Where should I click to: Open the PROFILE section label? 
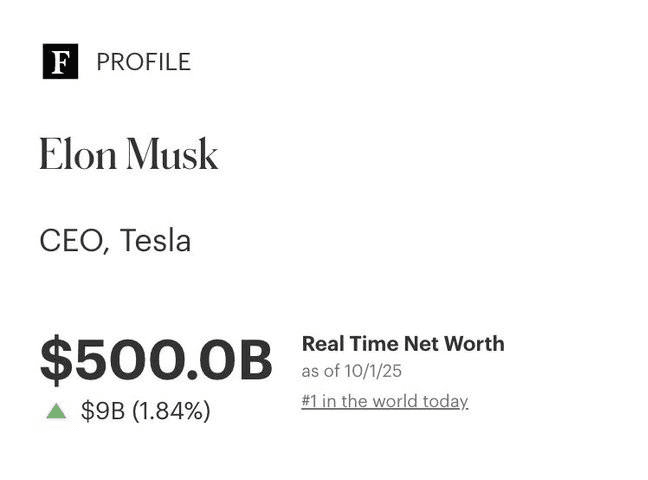click(x=143, y=62)
